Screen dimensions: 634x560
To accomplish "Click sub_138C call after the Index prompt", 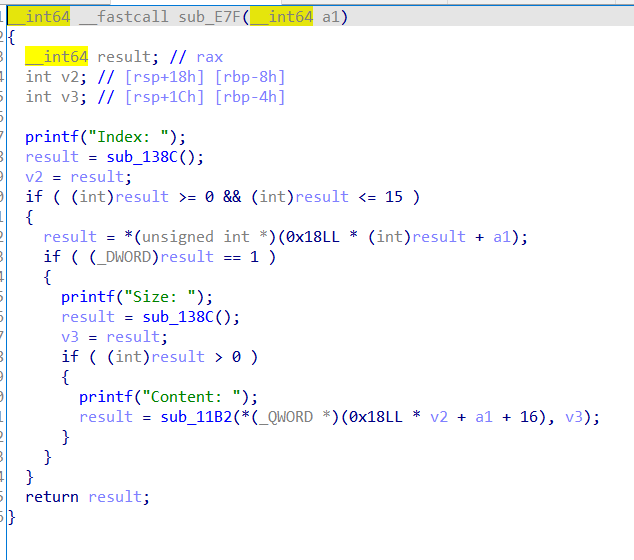I will tap(142, 157).
